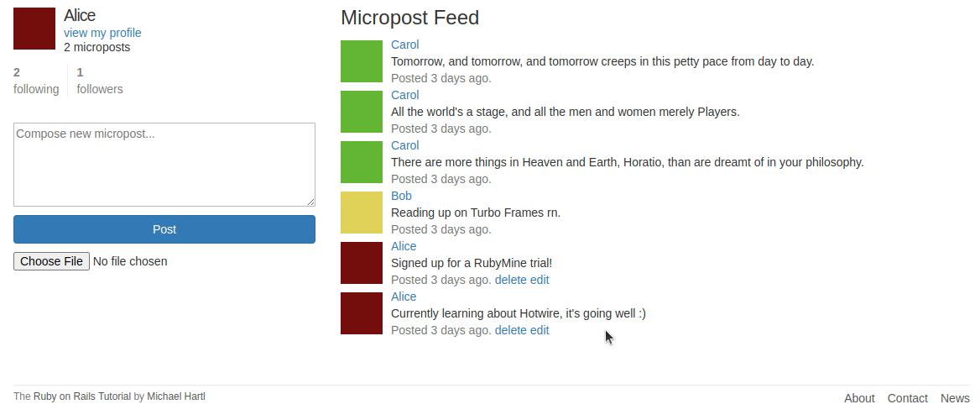
Task: Click Carol's green avatar on the Tomorrow post
Action: tap(362, 61)
